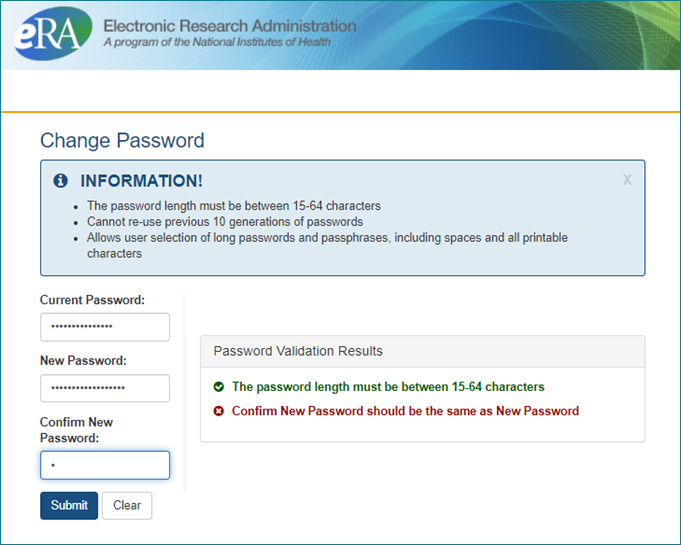Click the blue information icon

(60, 181)
